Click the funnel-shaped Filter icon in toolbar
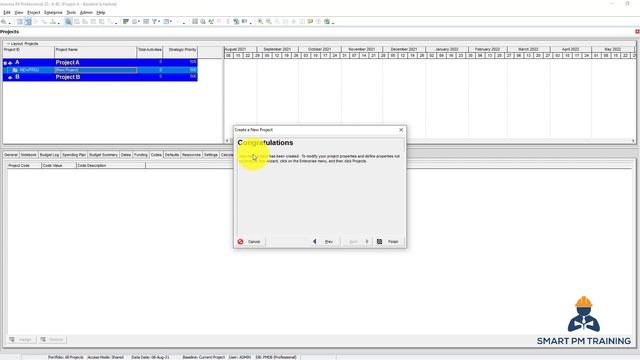 pos(155,22)
